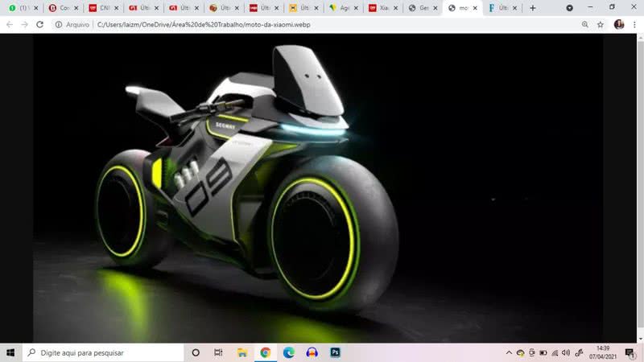Click the address bar file path
This screenshot has width=644, height=362.
204,25
